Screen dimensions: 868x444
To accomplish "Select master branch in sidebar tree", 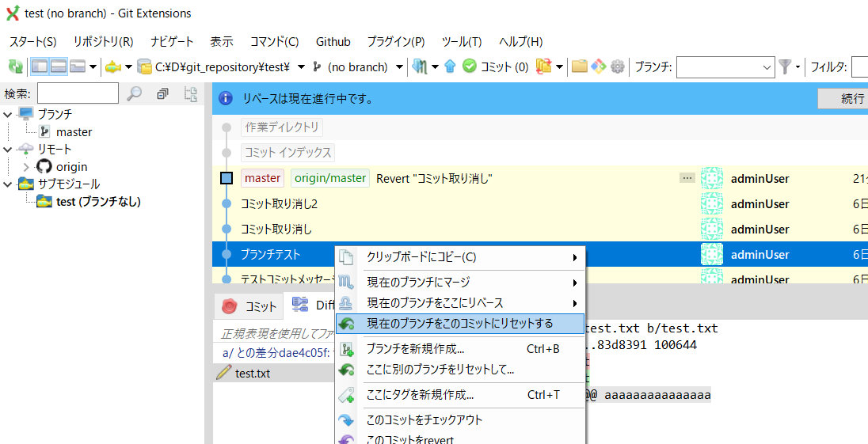I will click(x=74, y=131).
